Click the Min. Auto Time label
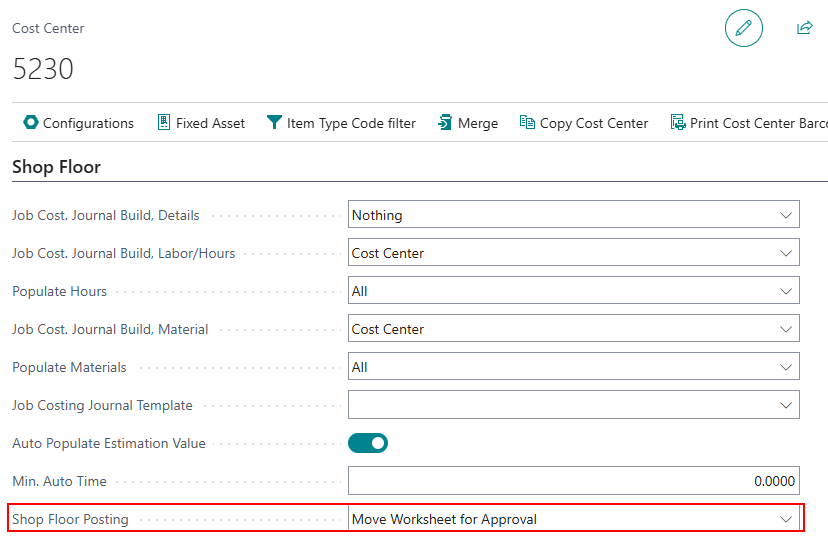This screenshot has width=828, height=541. [59, 481]
